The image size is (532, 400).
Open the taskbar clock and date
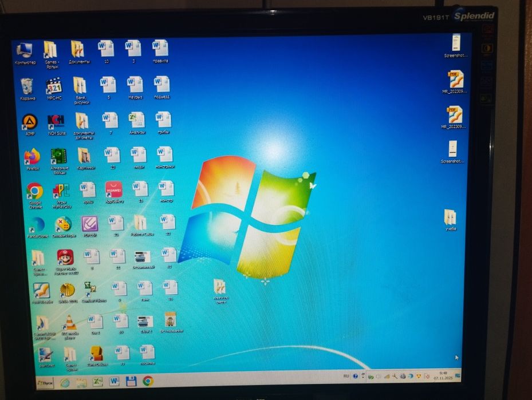[x=443, y=375]
